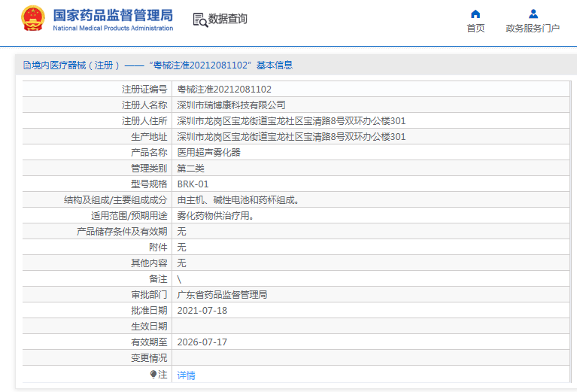Click the lightbulb icon beside 注

153,375
